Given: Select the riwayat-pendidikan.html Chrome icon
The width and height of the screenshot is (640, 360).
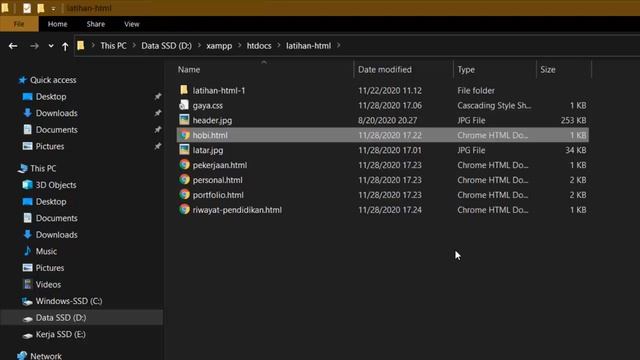Looking at the screenshot, I should tap(184, 209).
